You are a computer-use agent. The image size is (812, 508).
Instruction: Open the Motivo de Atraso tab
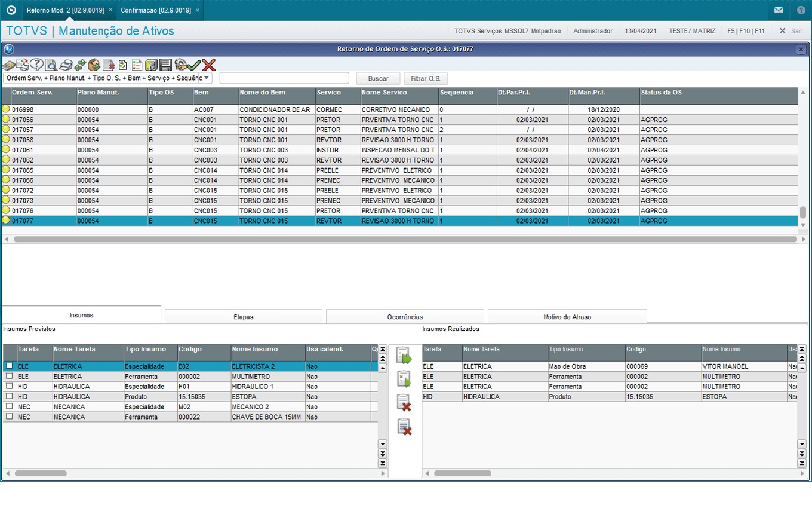[x=567, y=317]
